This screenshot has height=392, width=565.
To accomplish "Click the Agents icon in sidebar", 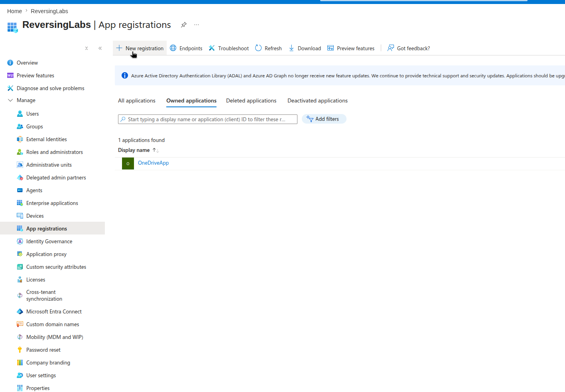I will (x=20, y=190).
